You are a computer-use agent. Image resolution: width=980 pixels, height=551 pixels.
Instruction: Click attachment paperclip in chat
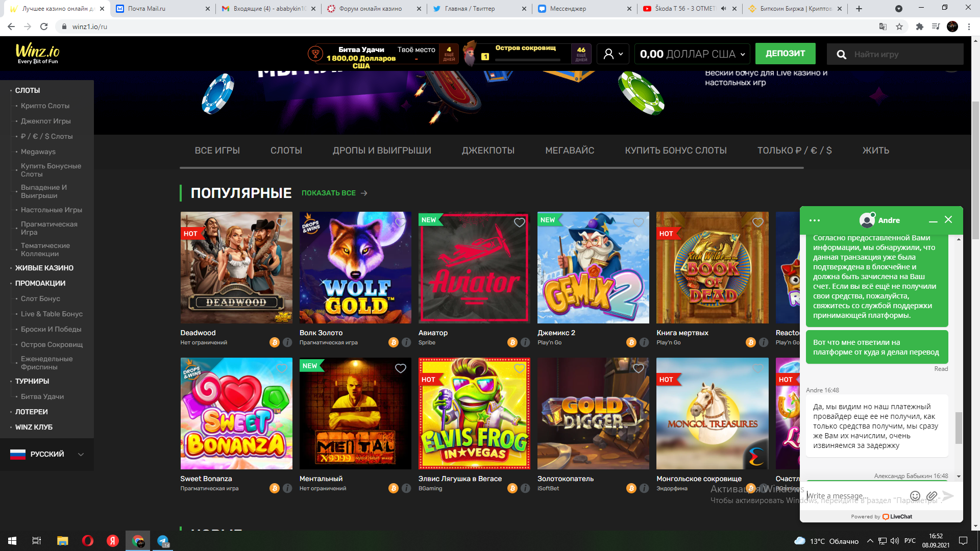click(x=932, y=496)
